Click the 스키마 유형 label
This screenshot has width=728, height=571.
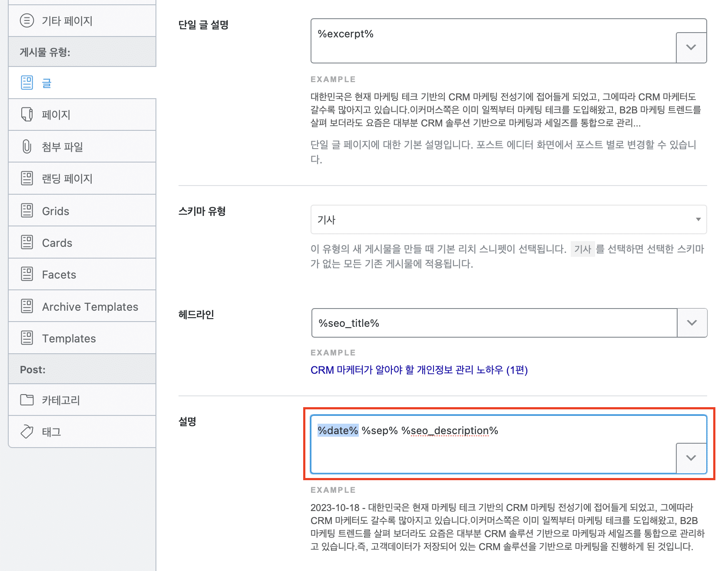coord(202,211)
